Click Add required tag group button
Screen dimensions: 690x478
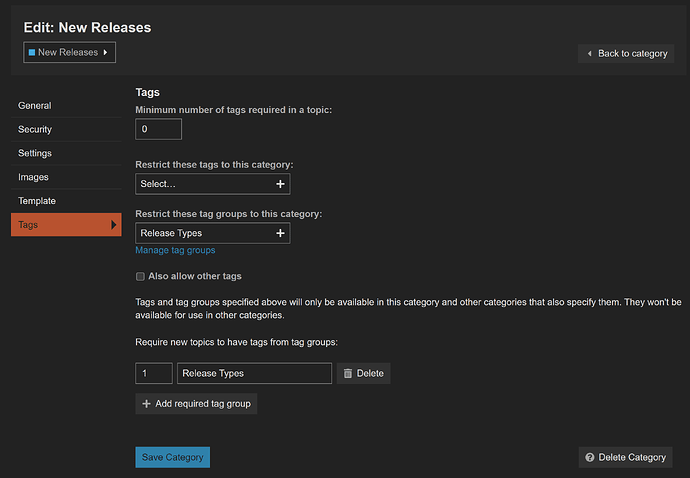tap(196, 404)
